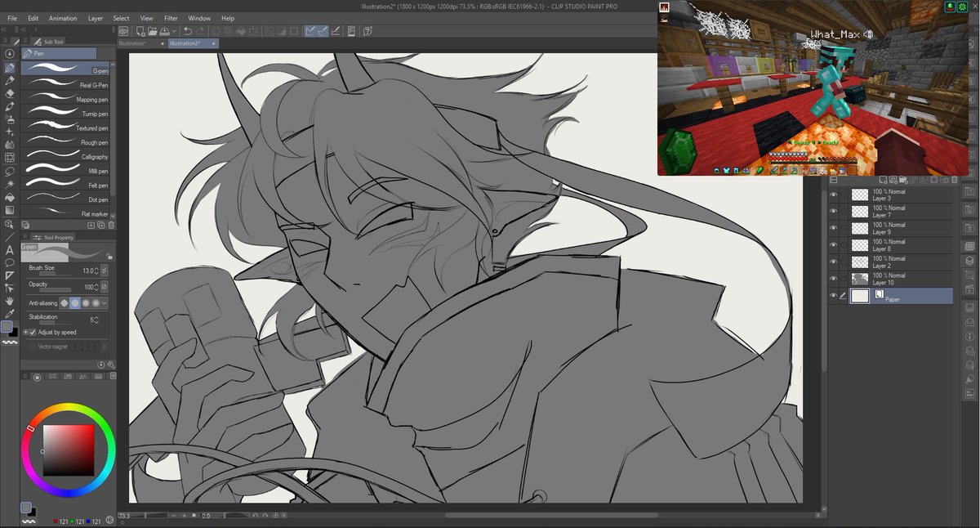The image size is (980, 528).
Task: Select the Hand move tool
Action: [10, 300]
